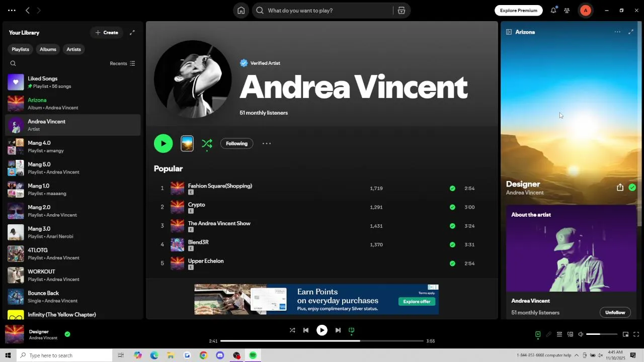Click Explore offer on the ad

[417, 302]
